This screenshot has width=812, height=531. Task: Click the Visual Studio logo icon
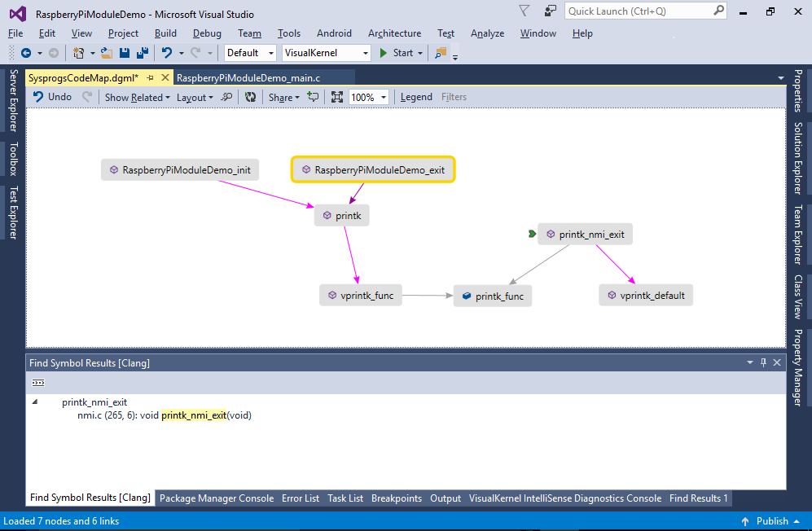(x=18, y=14)
